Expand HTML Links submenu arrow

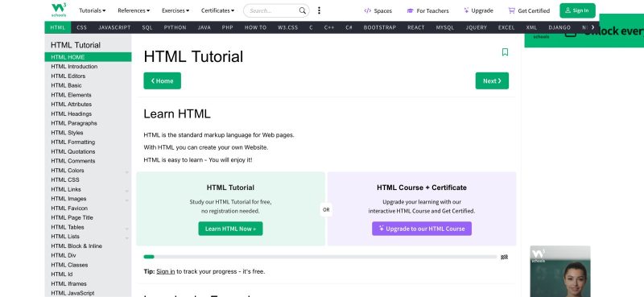(x=126, y=191)
